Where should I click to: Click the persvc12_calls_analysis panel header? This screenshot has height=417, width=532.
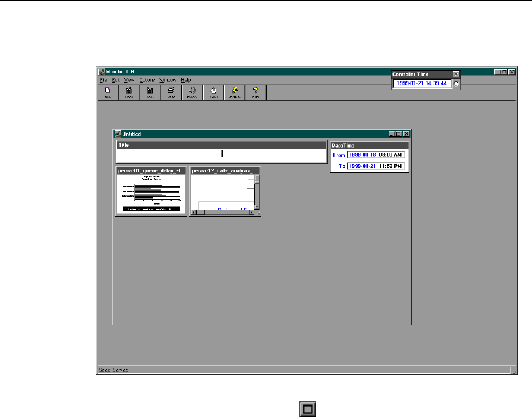click(x=225, y=171)
